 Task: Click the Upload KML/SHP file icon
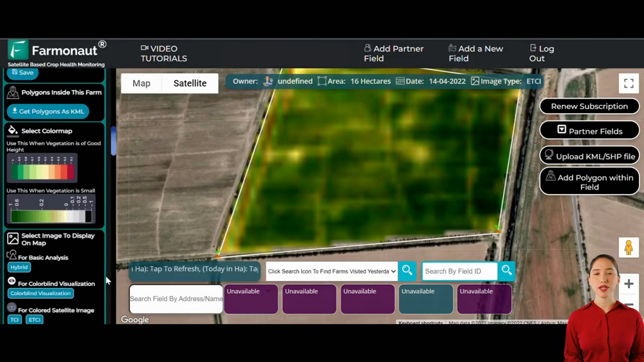tap(550, 156)
